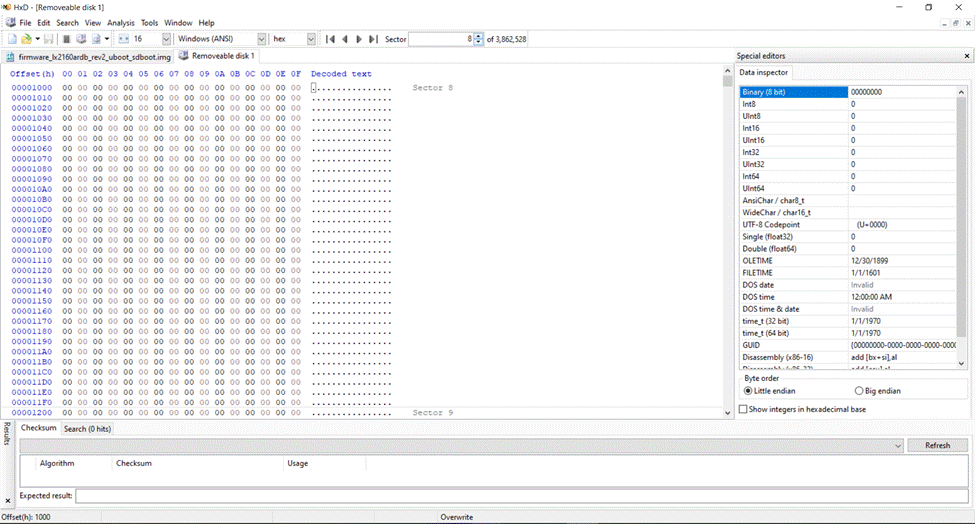Go to next sector button
Viewport: 975px width, 524px height.
(x=359, y=39)
